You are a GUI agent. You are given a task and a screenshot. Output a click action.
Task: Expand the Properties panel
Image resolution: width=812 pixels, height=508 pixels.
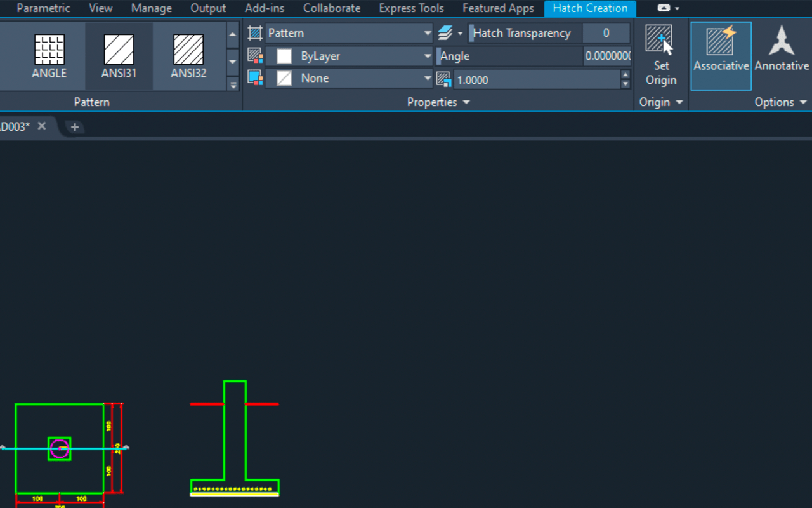pos(438,102)
